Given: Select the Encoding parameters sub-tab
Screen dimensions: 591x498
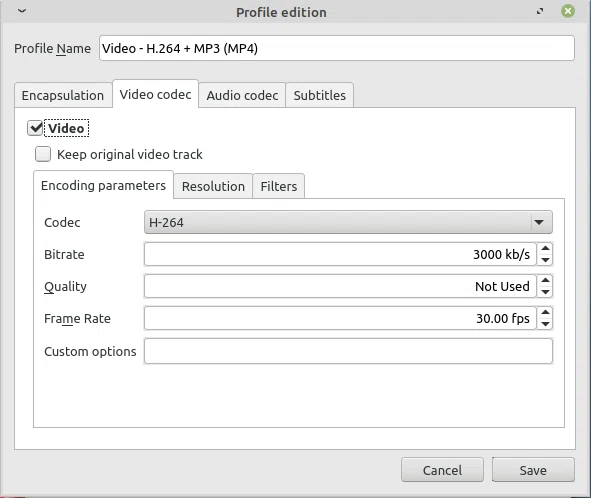Looking at the screenshot, I should 103,185.
